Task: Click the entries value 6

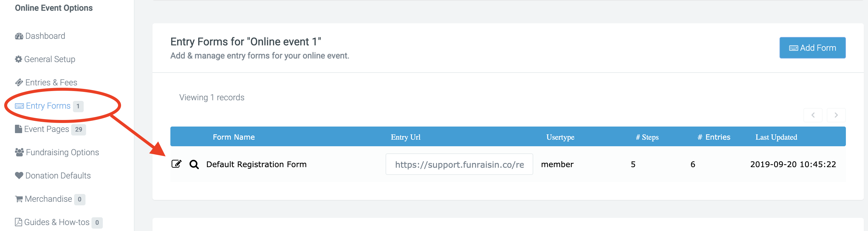Action: (693, 164)
